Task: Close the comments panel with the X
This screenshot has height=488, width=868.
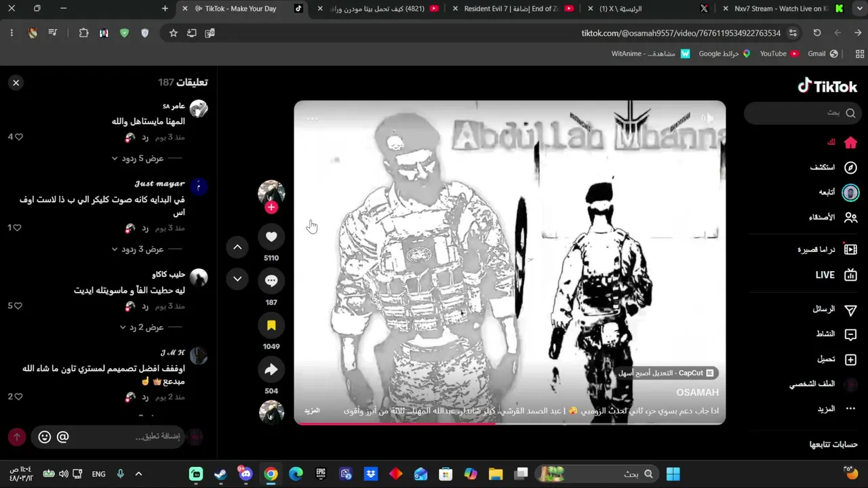Action: tap(16, 83)
